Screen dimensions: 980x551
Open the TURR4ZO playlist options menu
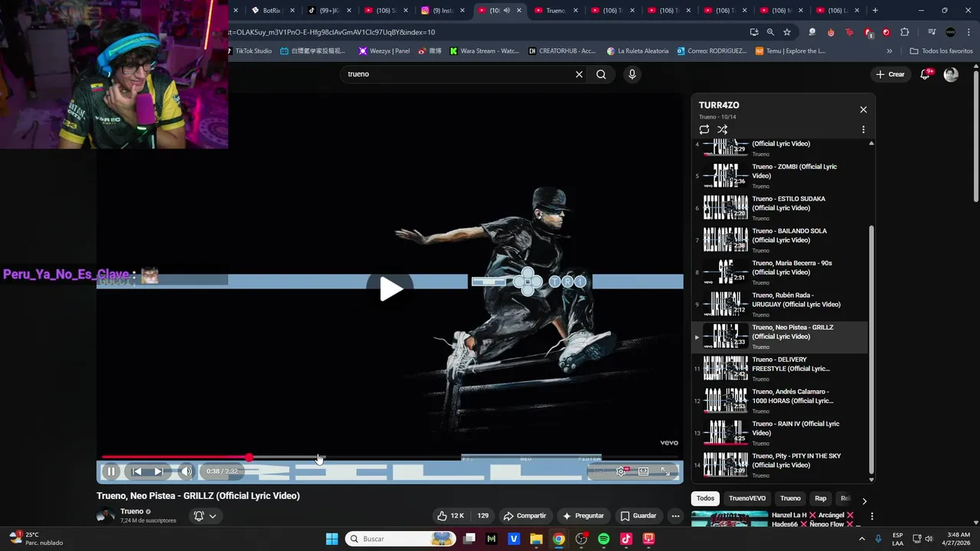click(x=864, y=129)
